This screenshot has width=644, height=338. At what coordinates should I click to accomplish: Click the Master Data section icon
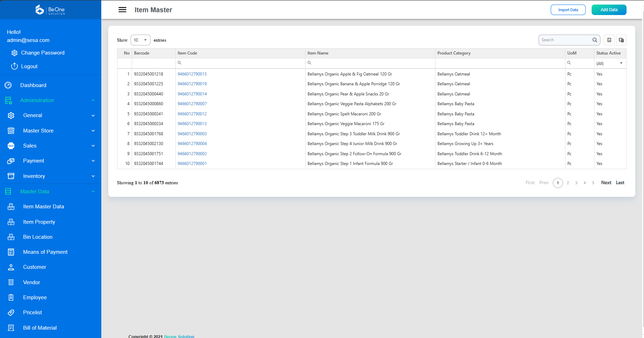(8, 192)
